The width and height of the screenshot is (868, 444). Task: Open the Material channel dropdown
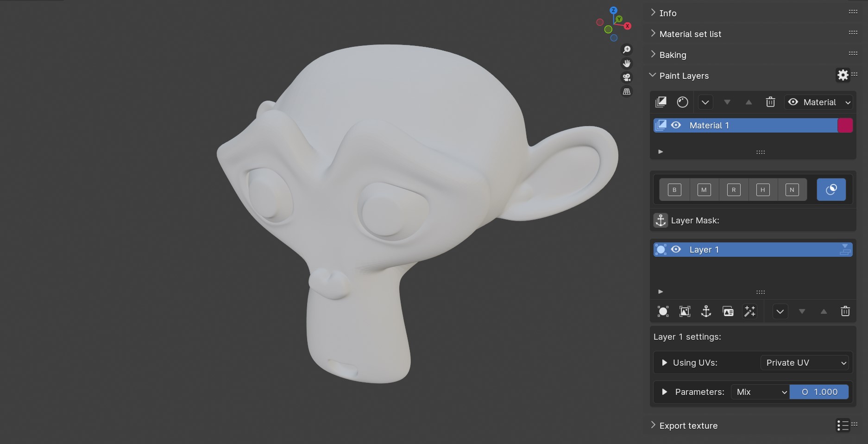point(819,102)
